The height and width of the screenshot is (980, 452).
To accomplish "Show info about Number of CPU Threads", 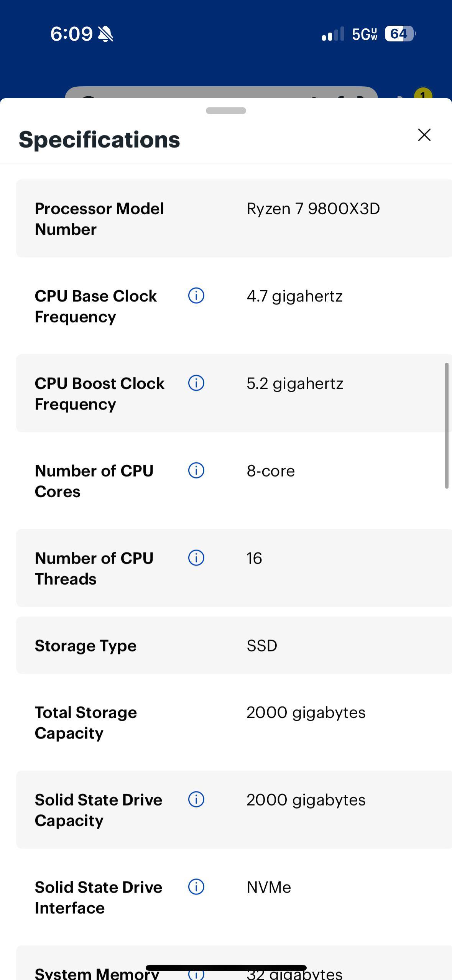I will pos(196,558).
